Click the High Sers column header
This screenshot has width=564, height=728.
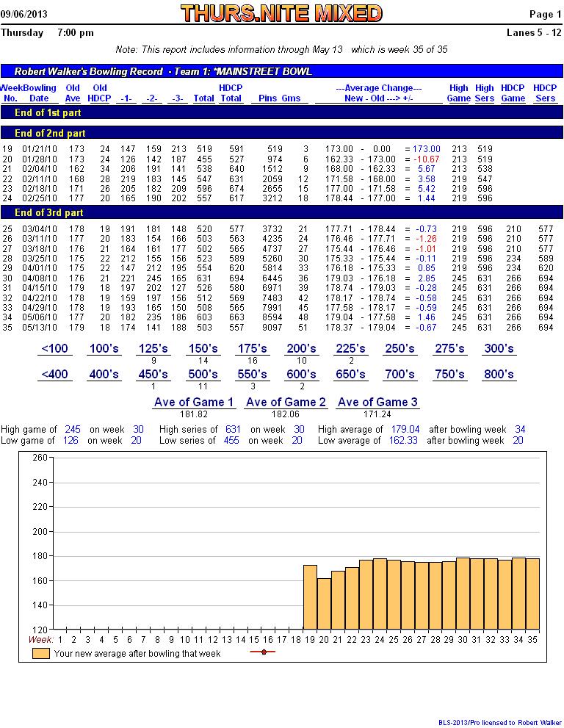pyautogui.click(x=484, y=93)
